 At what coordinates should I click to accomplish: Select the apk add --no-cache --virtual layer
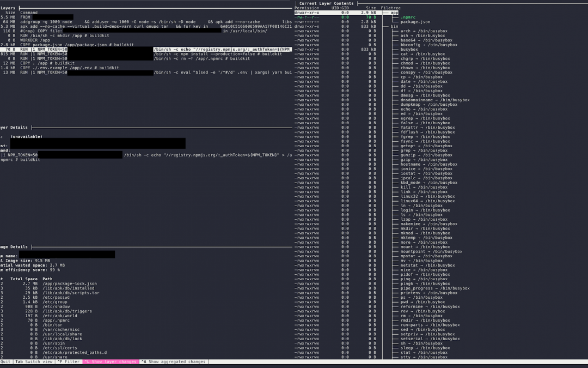[146, 26]
